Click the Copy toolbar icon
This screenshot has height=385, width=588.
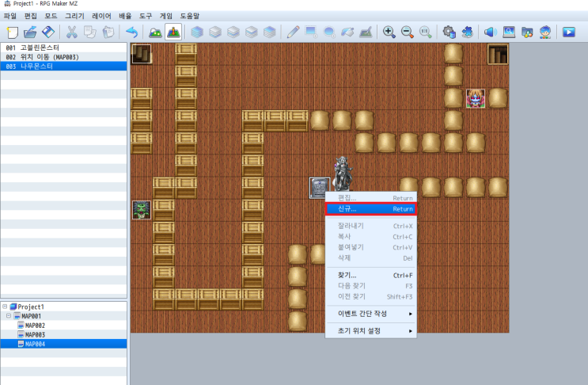(90, 32)
